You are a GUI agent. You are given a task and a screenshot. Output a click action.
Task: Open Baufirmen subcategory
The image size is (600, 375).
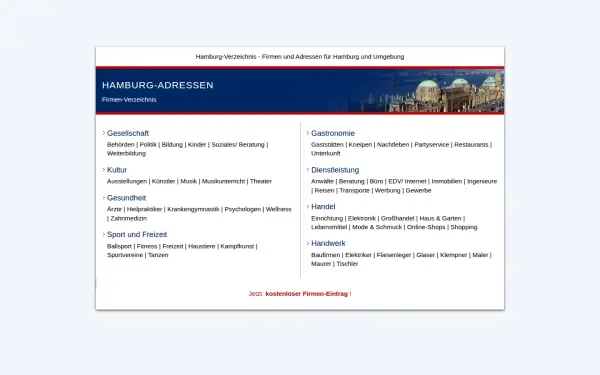point(326,255)
